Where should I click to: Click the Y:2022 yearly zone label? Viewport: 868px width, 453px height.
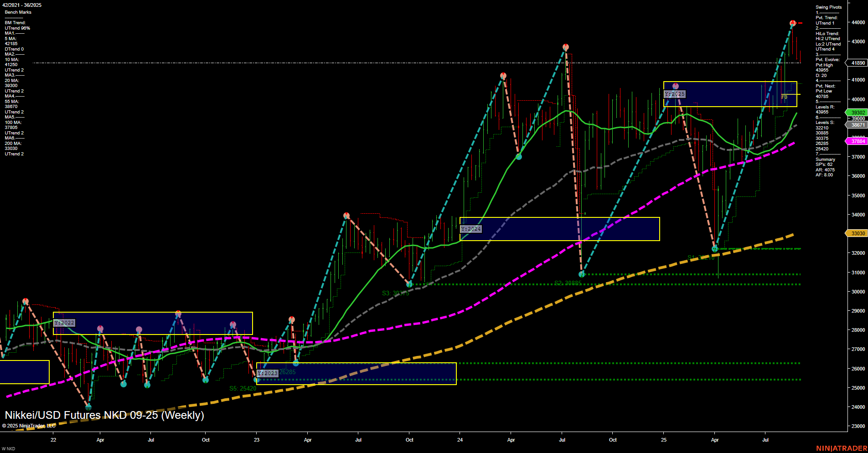click(64, 322)
